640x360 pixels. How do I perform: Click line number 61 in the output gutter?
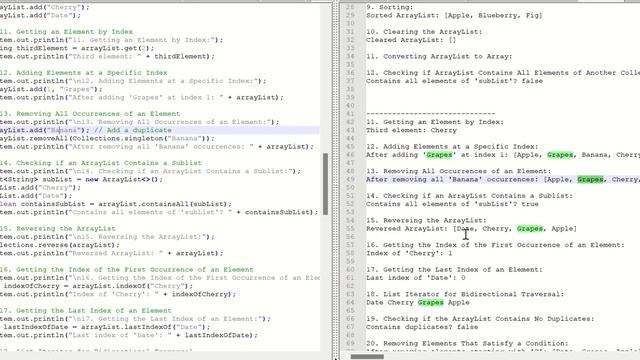click(x=350, y=278)
